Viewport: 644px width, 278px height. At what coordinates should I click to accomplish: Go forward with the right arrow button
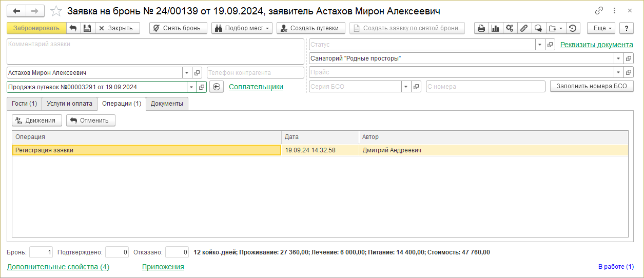point(35,11)
